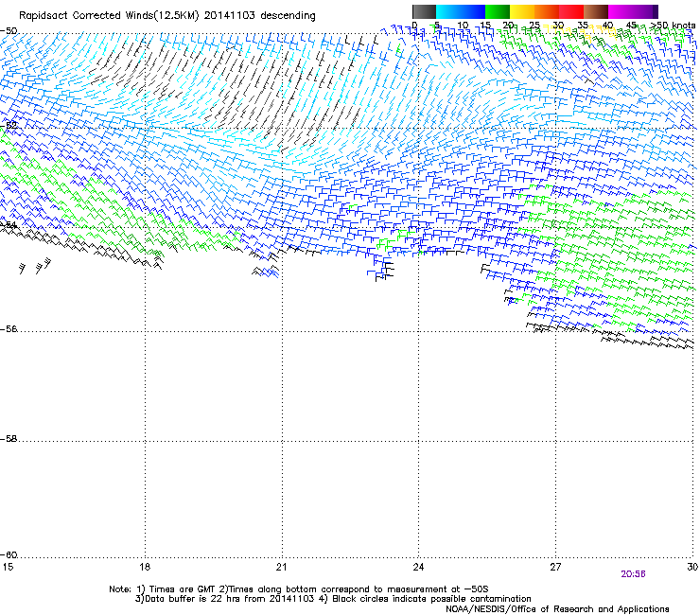
Task: Click the brown 35-40 knots legend swatch
Action: pyautogui.click(x=596, y=11)
